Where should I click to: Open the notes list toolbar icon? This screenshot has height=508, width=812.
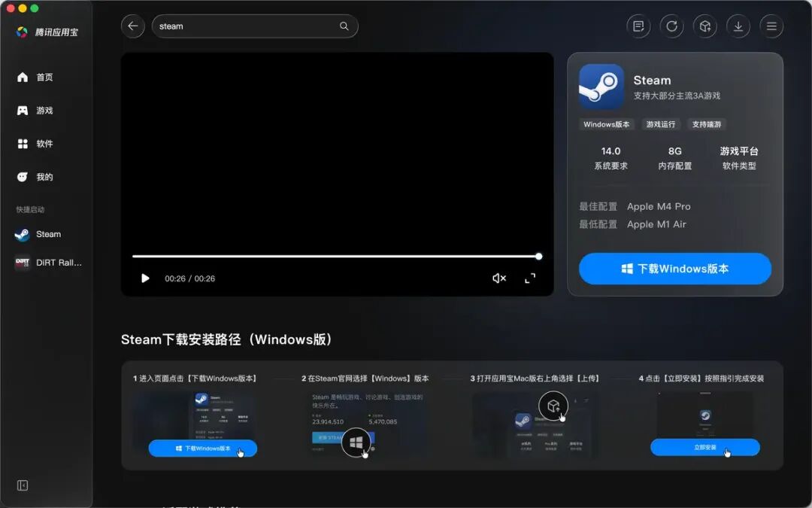point(638,26)
